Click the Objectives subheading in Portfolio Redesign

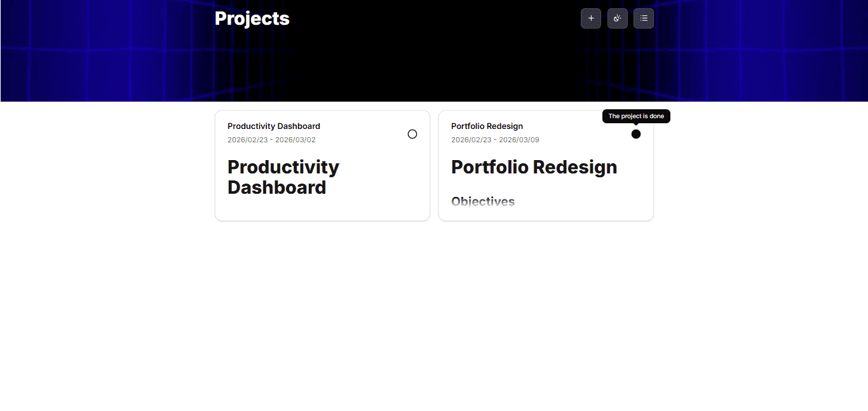(x=483, y=201)
